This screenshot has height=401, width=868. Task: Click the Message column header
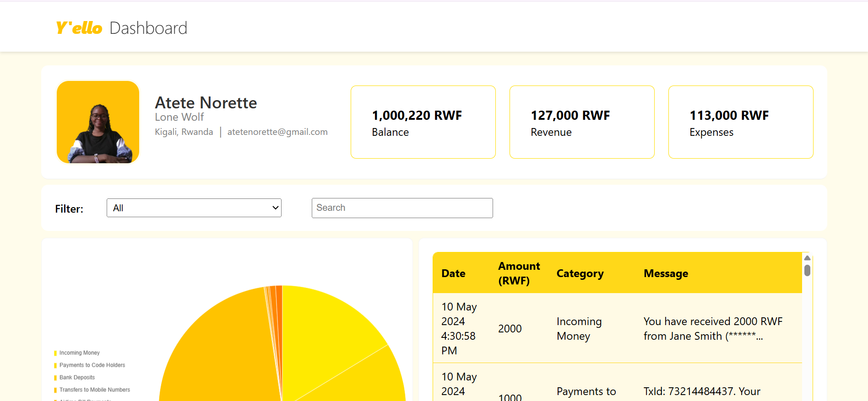pyautogui.click(x=666, y=273)
